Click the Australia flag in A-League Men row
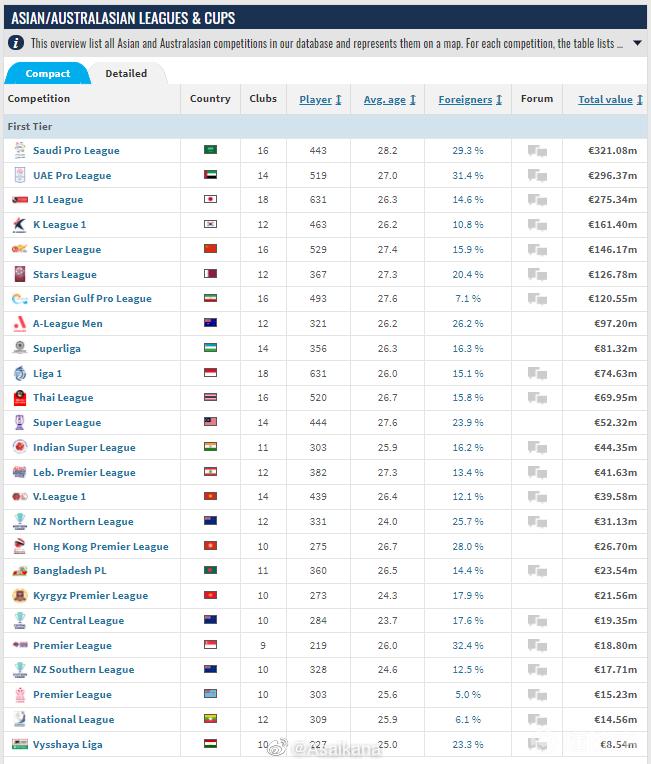This screenshot has width=651, height=764. point(211,323)
